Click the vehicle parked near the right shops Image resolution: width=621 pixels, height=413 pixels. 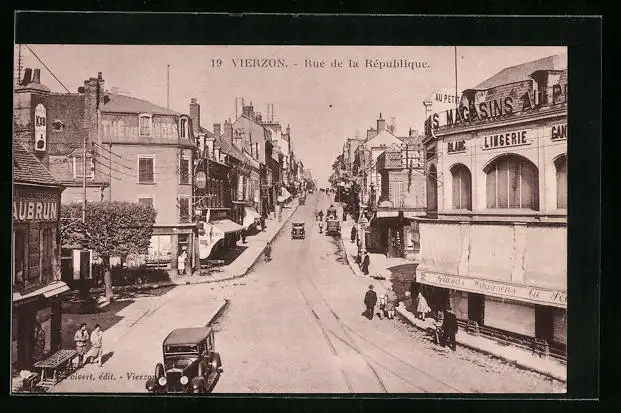(x=332, y=226)
